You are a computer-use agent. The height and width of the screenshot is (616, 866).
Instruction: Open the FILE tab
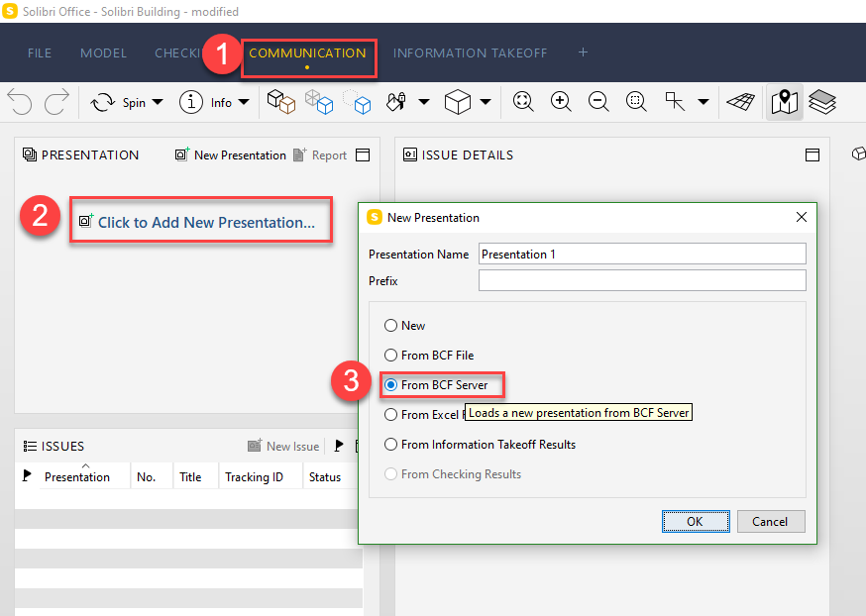click(40, 53)
